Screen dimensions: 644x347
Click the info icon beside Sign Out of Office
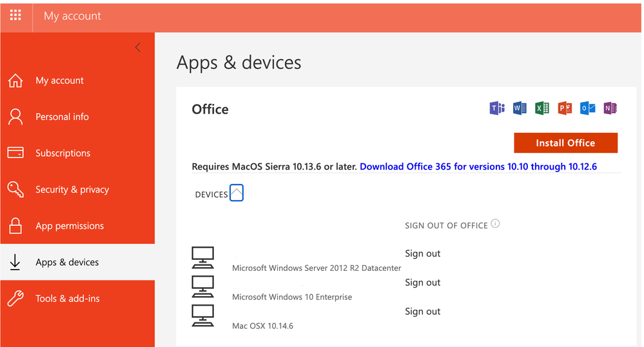tap(495, 224)
